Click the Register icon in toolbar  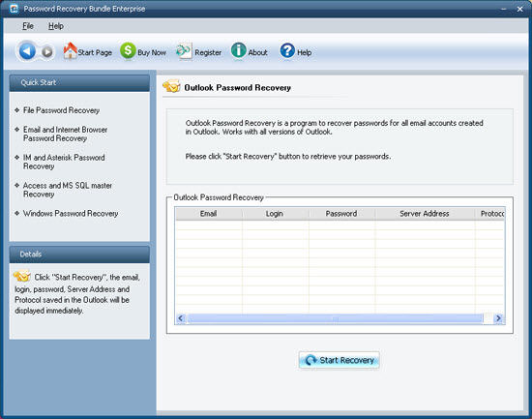[184, 51]
